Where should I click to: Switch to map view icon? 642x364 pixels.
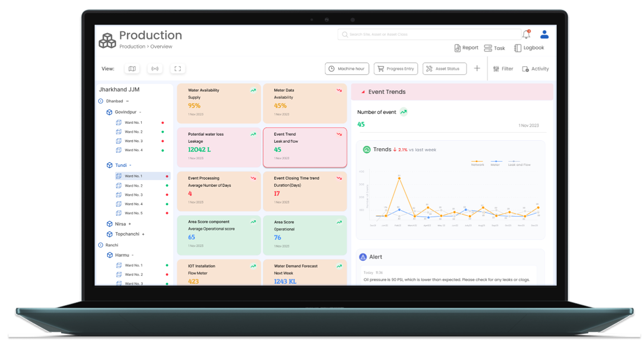(132, 69)
